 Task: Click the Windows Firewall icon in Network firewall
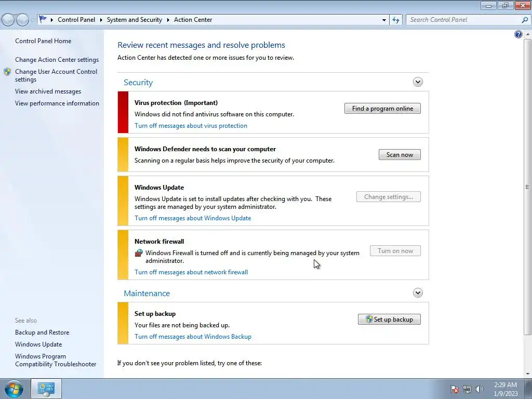[x=139, y=253]
